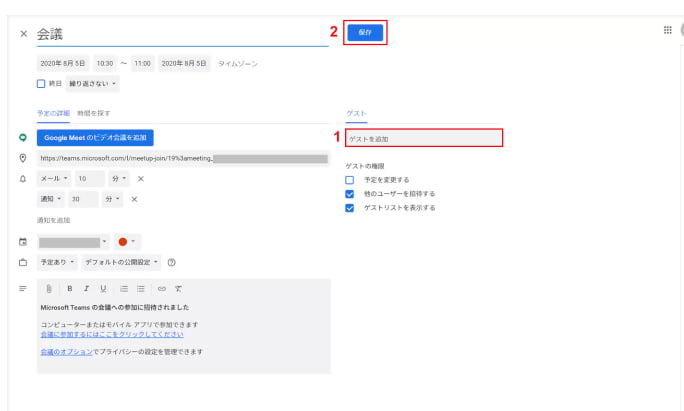
Task: Click the notification bell icon
Action: point(23,179)
